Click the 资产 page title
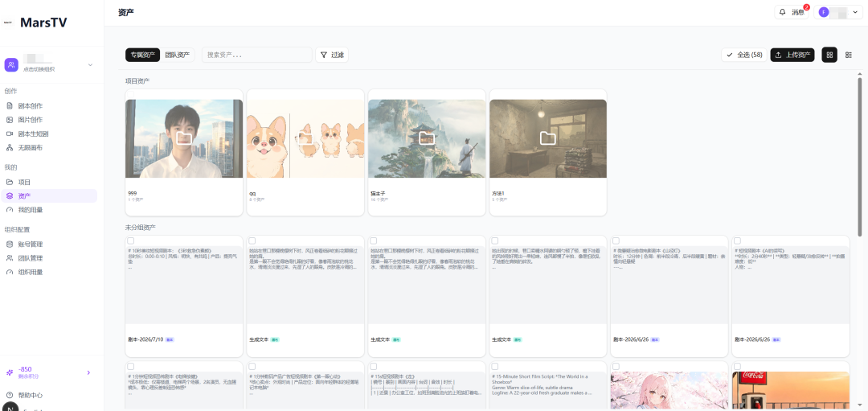Image resolution: width=868 pixels, height=411 pixels. point(125,12)
